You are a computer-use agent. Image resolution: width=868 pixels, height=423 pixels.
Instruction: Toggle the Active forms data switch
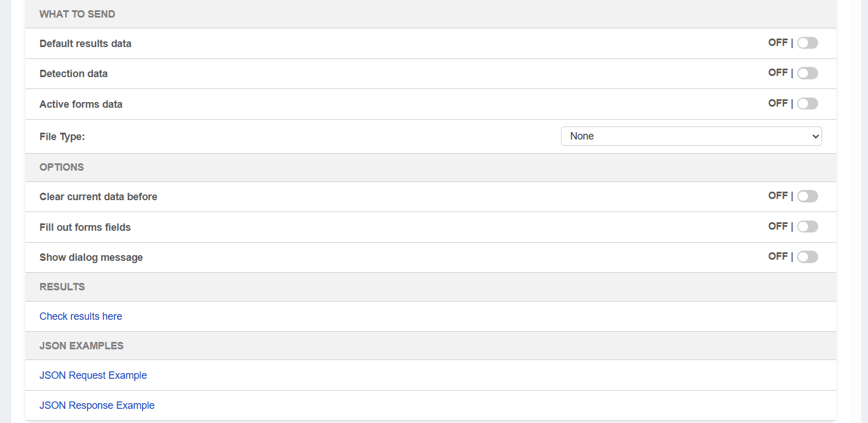(807, 104)
